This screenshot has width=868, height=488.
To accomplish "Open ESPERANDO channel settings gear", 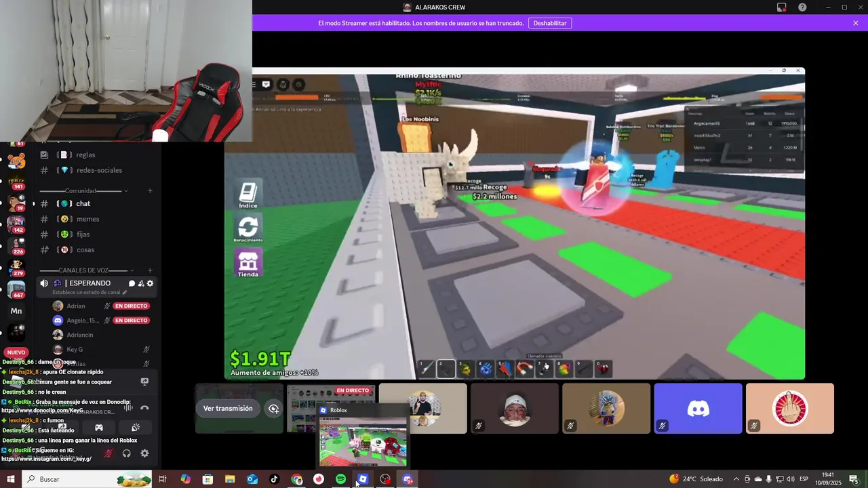I will pyautogui.click(x=150, y=283).
